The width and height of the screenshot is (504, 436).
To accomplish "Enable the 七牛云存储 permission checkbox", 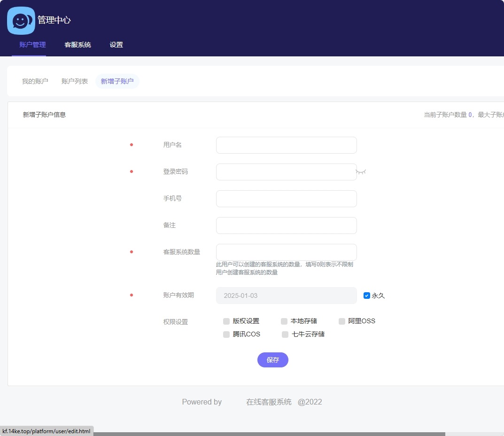I will [x=285, y=335].
